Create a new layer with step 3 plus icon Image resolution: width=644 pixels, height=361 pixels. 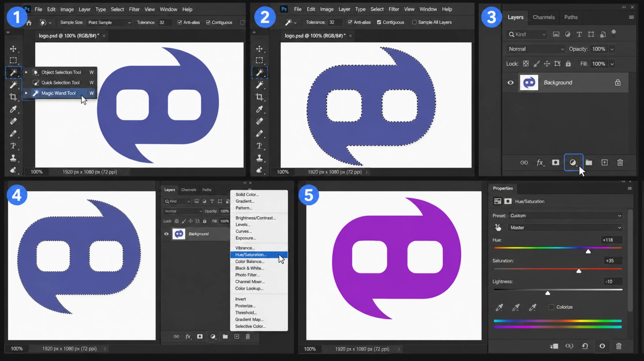tap(604, 163)
